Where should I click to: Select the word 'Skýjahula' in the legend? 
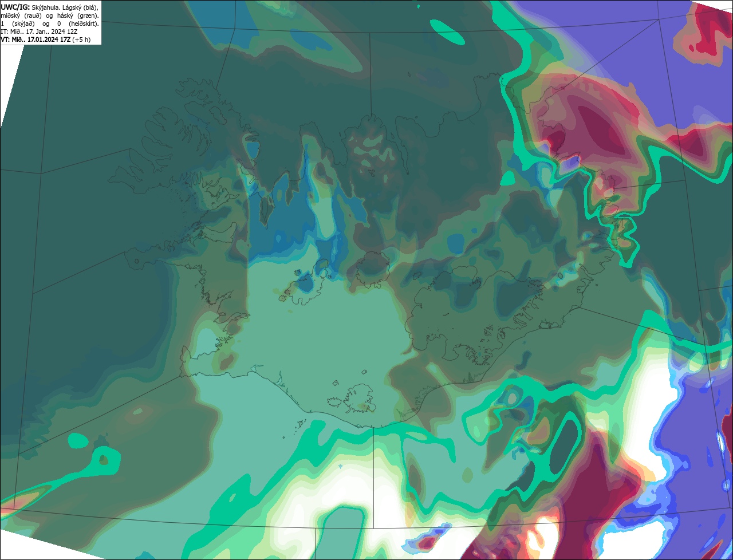click(45, 8)
